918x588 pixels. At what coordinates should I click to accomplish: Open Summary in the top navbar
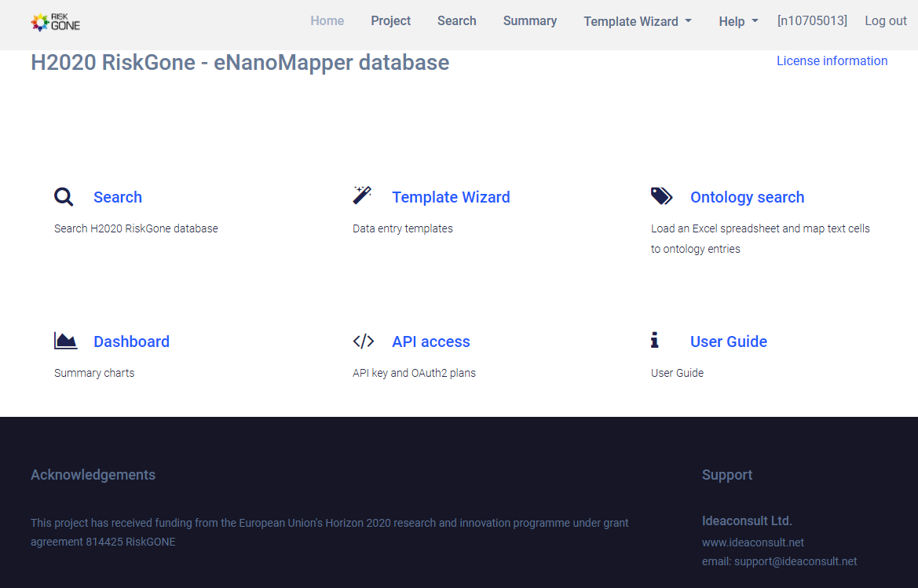click(530, 21)
